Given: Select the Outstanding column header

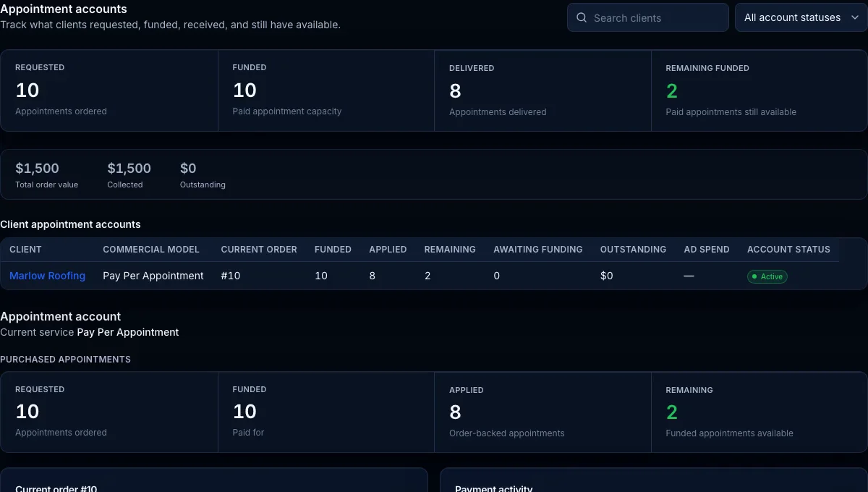Looking at the screenshot, I should 633,249.
